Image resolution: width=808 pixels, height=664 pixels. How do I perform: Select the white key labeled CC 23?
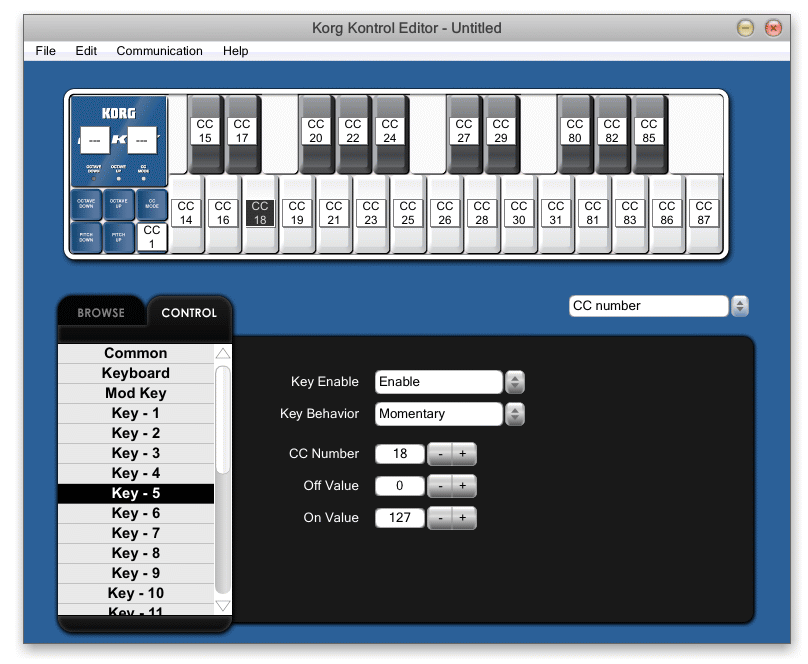tap(371, 213)
